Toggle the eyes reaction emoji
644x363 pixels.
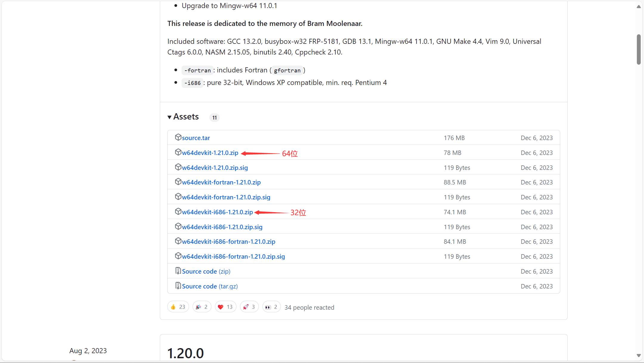click(271, 307)
